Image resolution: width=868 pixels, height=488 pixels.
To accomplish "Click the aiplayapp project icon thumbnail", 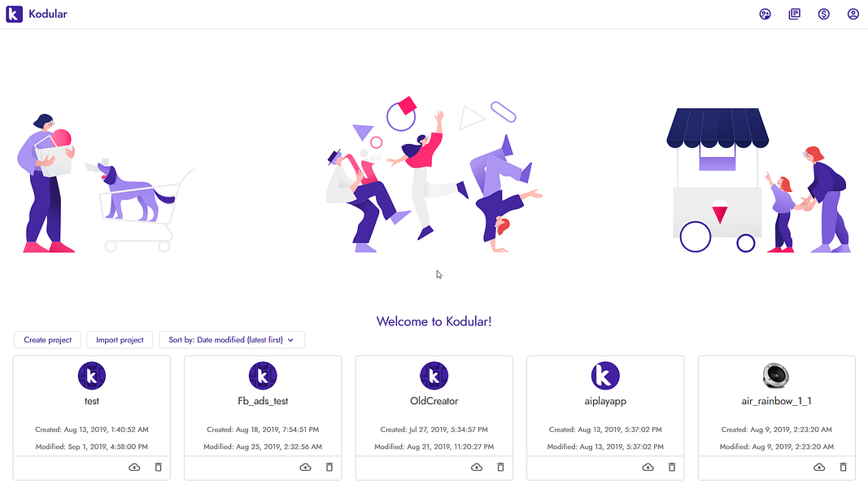I will pos(605,375).
